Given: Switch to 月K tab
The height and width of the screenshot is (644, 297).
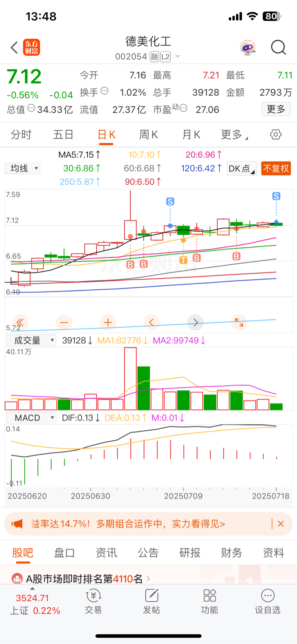Looking at the screenshot, I should [x=191, y=134].
